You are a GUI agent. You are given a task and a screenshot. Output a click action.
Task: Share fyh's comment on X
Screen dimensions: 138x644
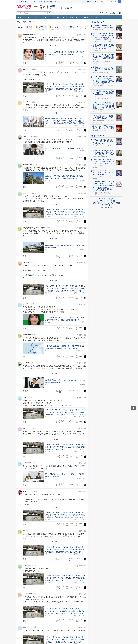[x=85, y=130]
